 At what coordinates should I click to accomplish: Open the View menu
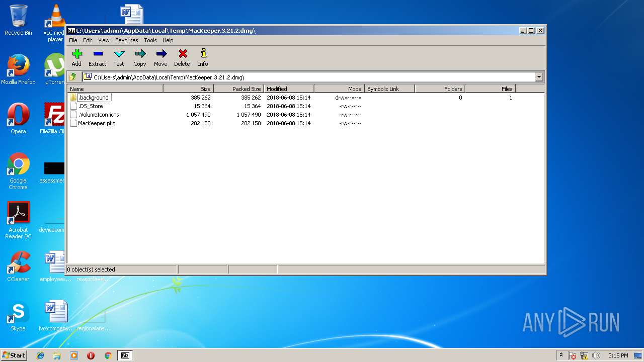tap(104, 40)
